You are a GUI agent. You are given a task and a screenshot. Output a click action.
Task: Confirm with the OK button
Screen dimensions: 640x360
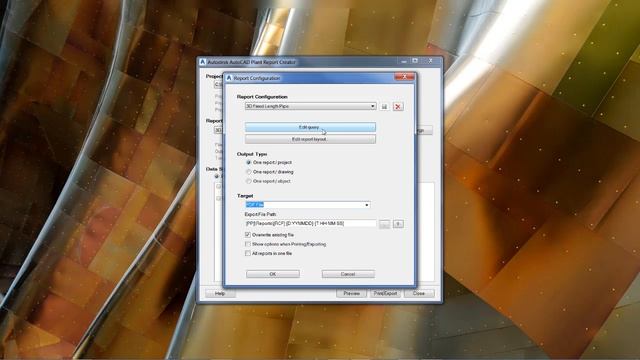click(273, 274)
